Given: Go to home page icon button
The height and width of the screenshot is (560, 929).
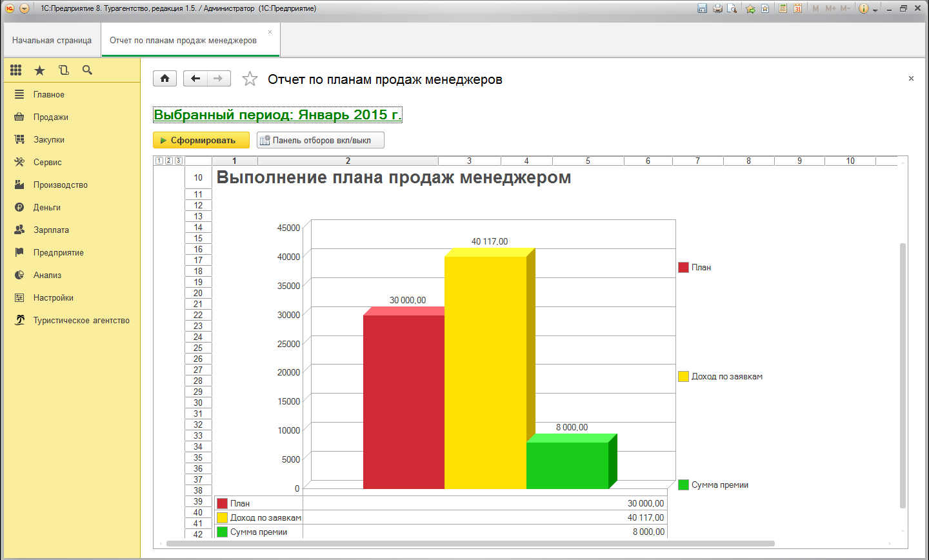Looking at the screenshot, I should pos(165,79).
